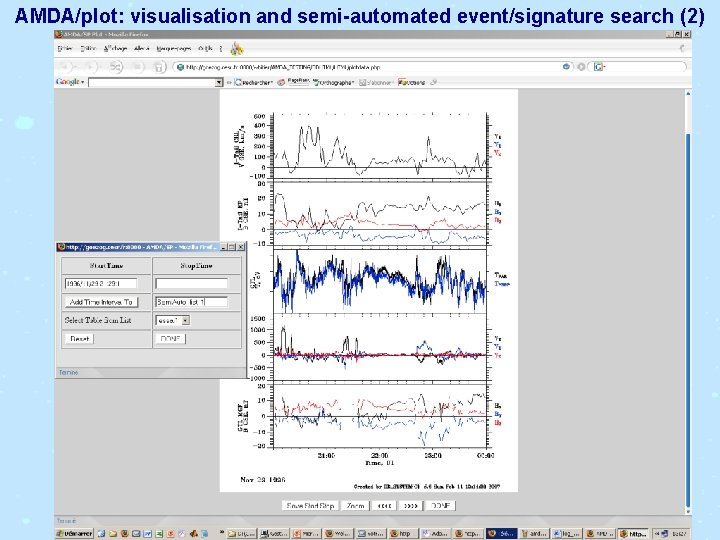Image resolution: width=720 pixels, height=540 pixels.
Task: Click scrollbar up arrow in main window
Action: pyautogui.click(x=688, y=93)
